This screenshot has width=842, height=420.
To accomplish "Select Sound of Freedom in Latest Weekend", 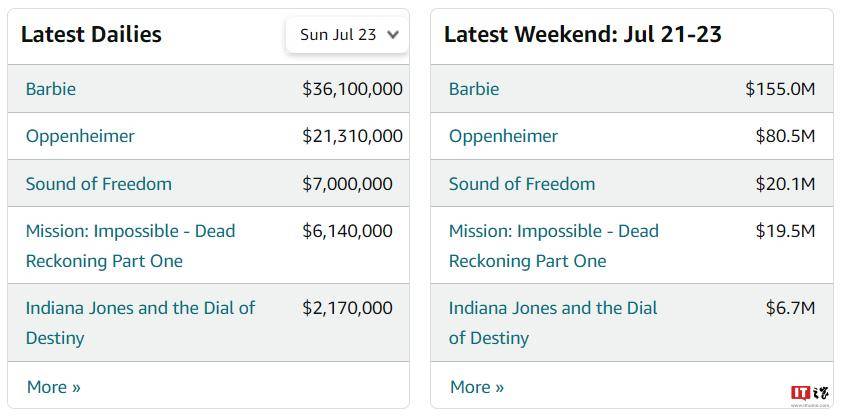I will [x=522, y=184].
